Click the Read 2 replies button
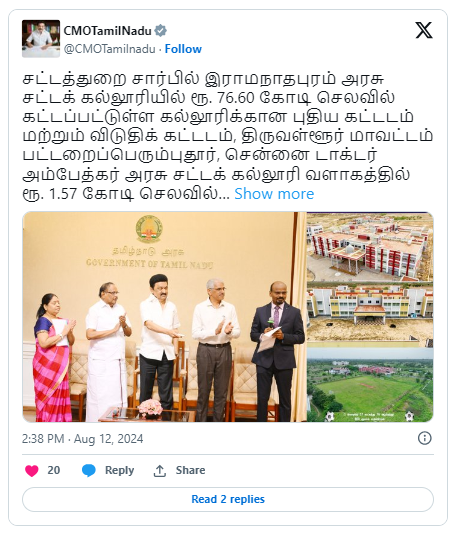 coord(228,499)
